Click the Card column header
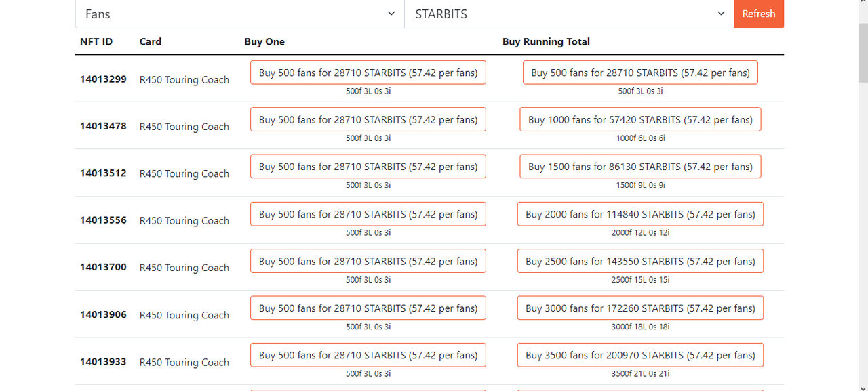Screen dimensions: 868x391 (151, 41)
